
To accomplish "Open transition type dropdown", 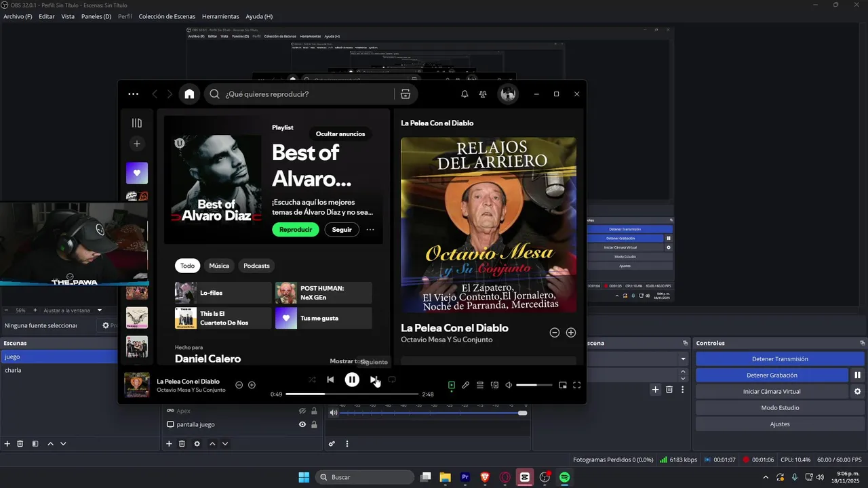I will click(683, 359).
